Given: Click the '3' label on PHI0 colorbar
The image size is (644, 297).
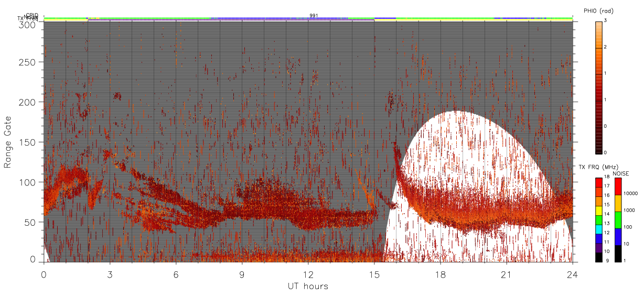Looking at the screenshot, I should click(605, 21).
